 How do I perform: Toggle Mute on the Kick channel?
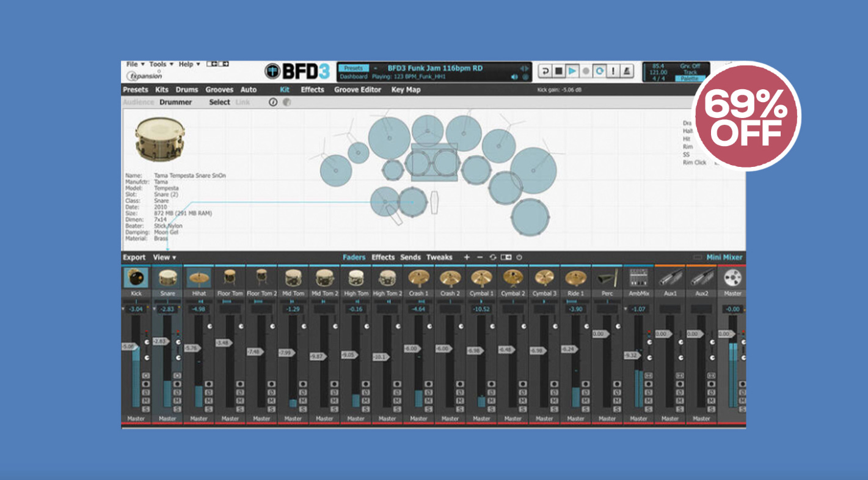point(146,401)
